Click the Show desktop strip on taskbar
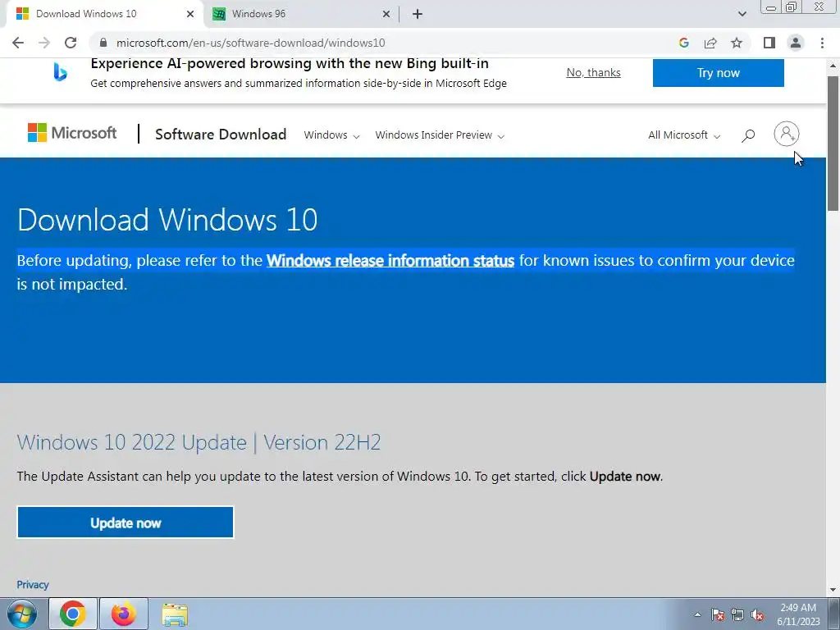Image resolution: width=840 pixels, height=630 pixels. pos(834,614)
